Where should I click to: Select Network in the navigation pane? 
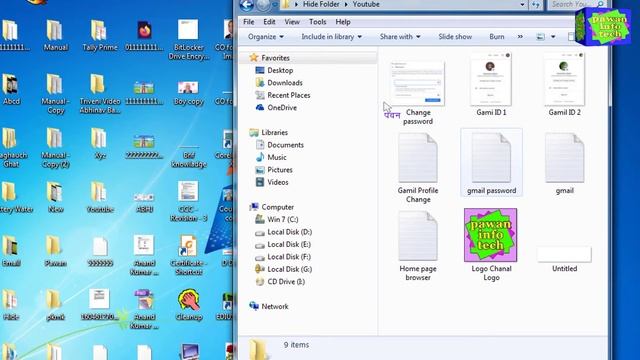pos(275,307)
